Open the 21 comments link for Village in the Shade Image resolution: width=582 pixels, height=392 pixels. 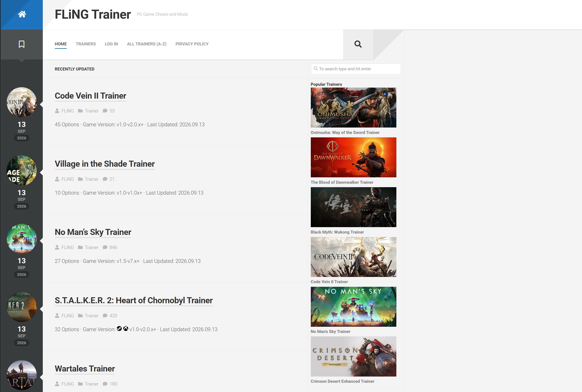pos(112,179)
